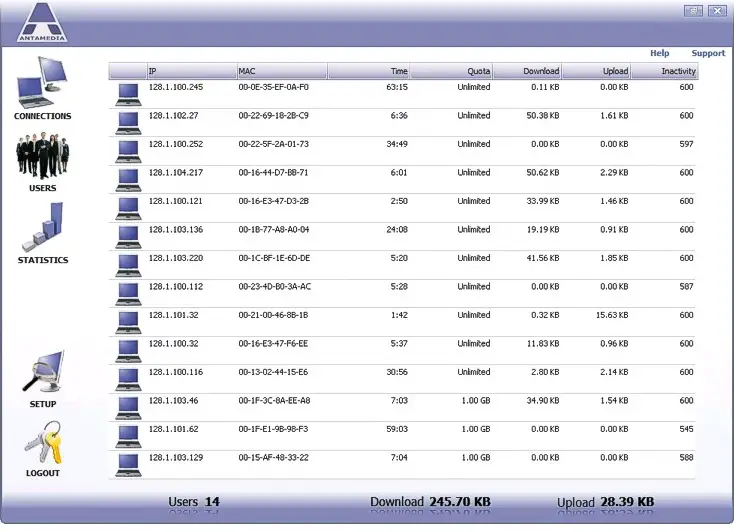Click MAC address 00-1C-BF-1E-6D-DE
734x532 pixels.
[x=274, y=259]
